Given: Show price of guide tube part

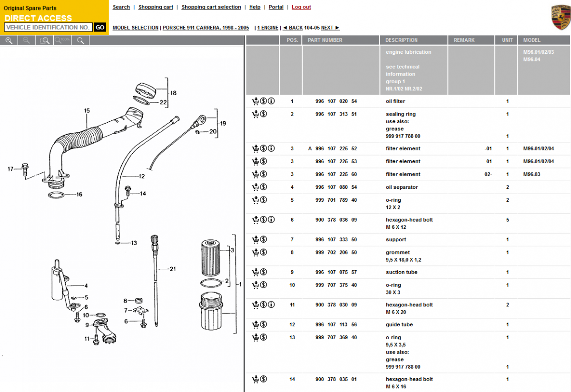Looking at the screenshot, I should click(x=264, y=324).
